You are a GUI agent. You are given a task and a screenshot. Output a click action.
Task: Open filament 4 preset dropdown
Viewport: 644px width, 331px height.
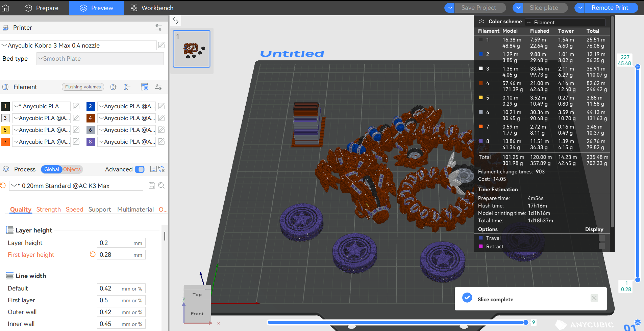(126, 118)
